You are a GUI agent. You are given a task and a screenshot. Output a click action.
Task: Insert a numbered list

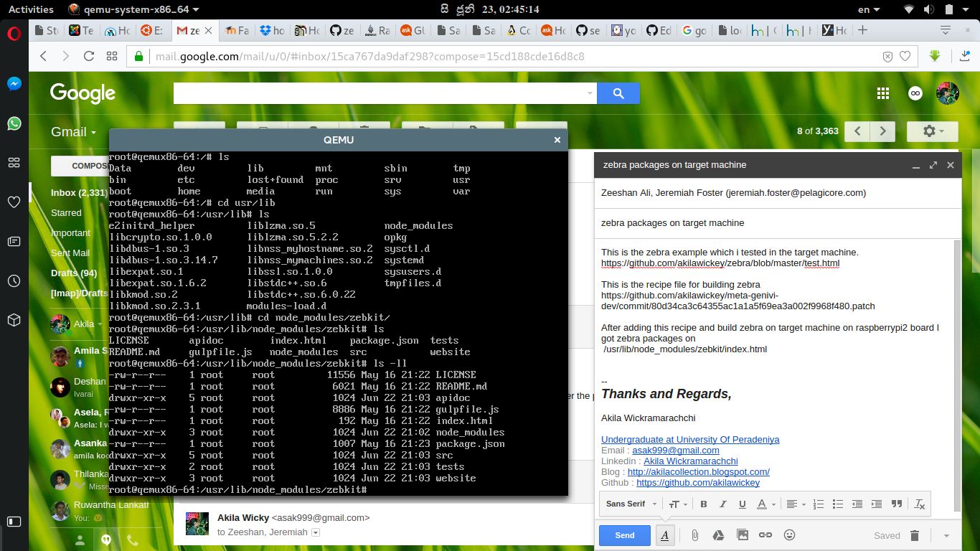coord(819,504)
